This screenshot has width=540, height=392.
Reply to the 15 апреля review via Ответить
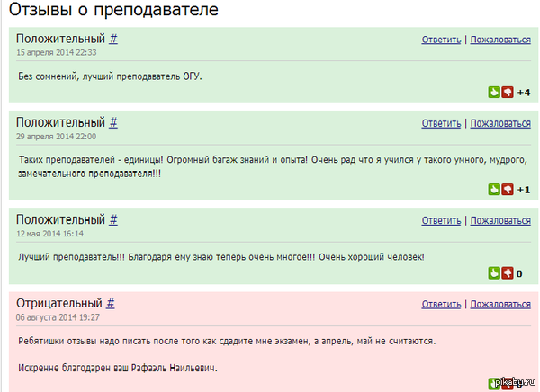pyautogui.click(x=441, y=40)
